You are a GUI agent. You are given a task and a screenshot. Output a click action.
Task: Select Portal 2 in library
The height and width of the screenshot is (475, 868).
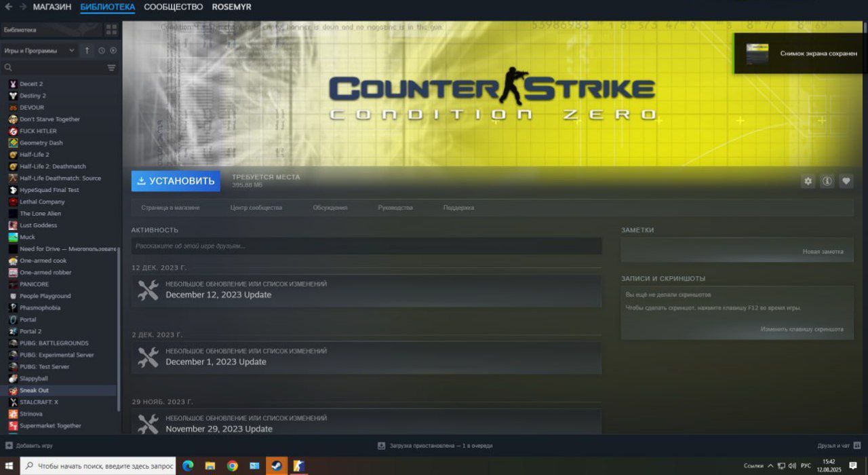(60, 331)
